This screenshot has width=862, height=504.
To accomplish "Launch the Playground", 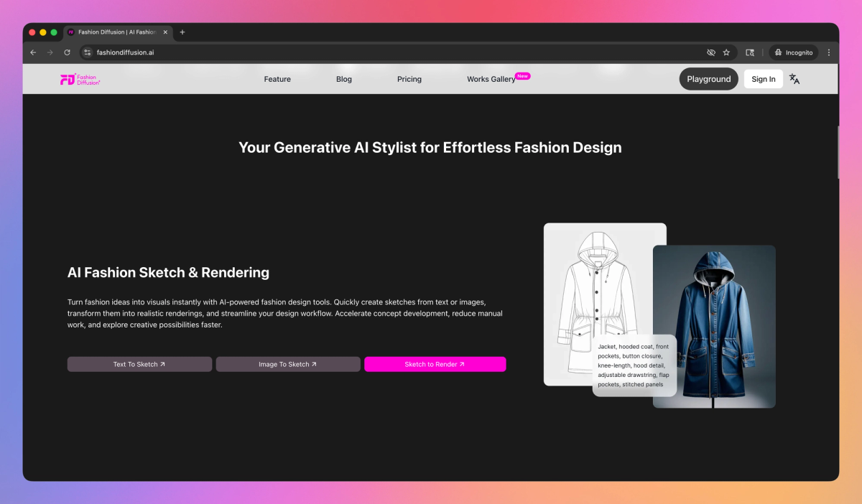I will (x=708, y=79).
